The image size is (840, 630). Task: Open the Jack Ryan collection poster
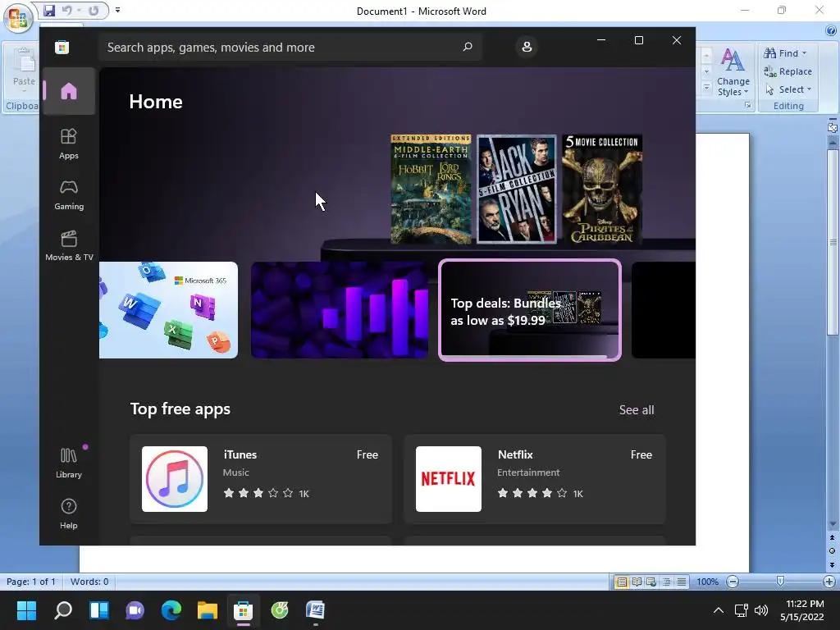pyautogui.click(x=517, y=189)
